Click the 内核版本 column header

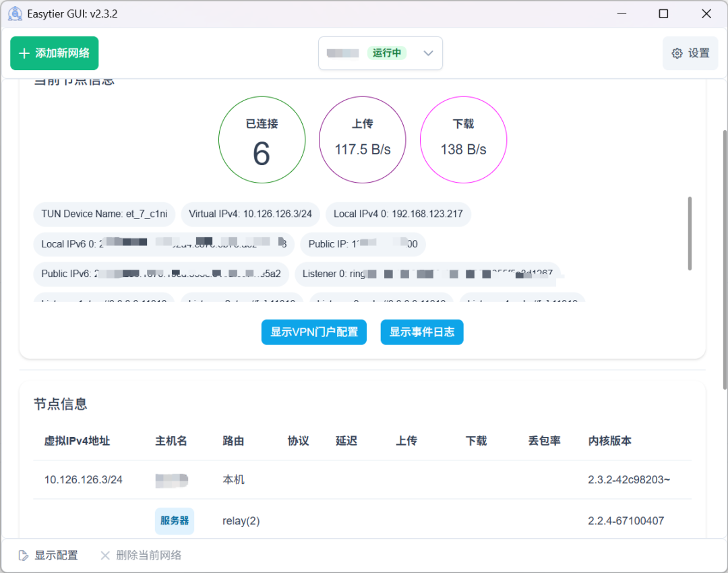click(609, 441)
